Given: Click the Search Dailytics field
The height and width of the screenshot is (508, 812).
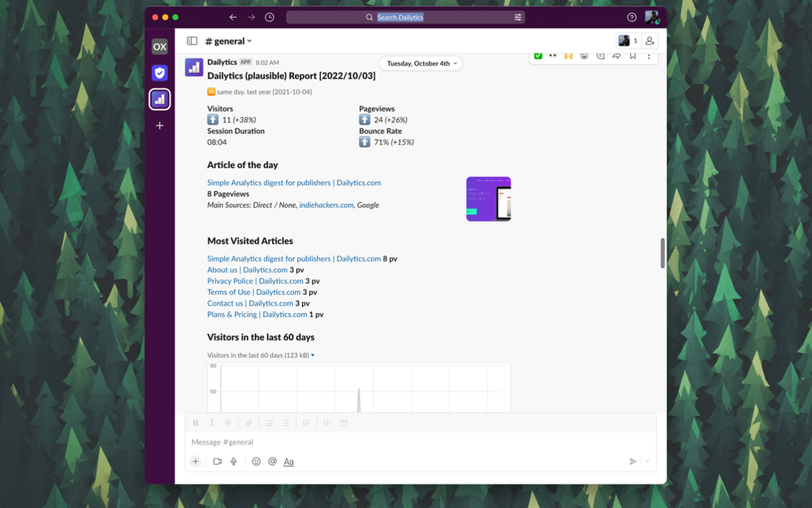Looking at the screenshot, I should 405,17.
